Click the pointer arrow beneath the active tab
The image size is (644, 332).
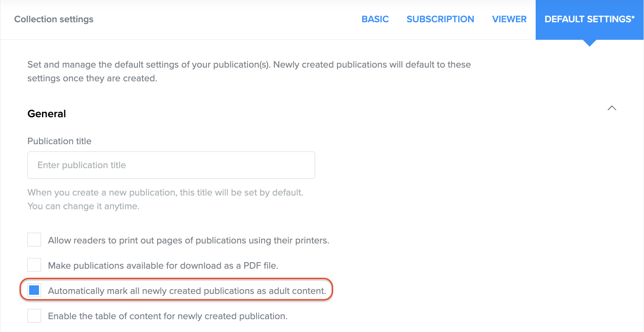coord(589,43)
